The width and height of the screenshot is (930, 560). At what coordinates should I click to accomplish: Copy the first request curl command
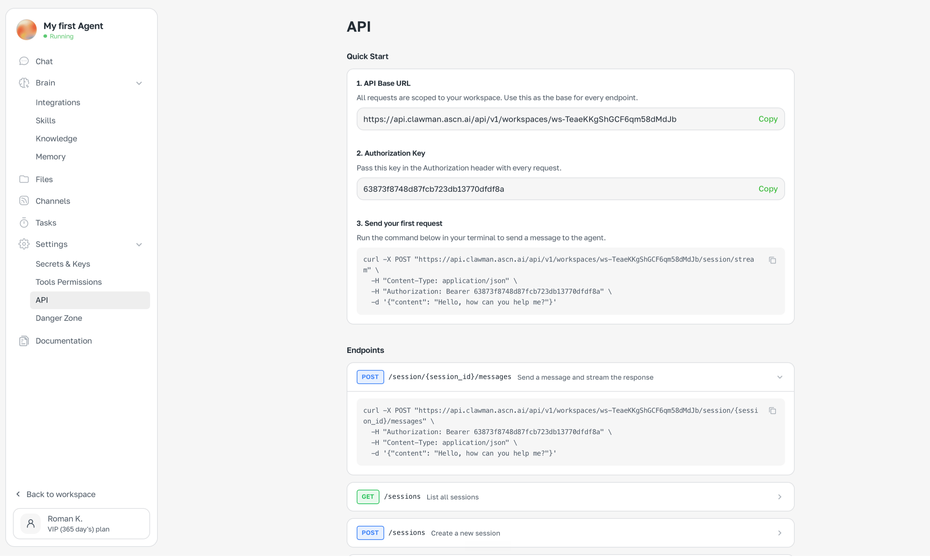pos(772,260)
